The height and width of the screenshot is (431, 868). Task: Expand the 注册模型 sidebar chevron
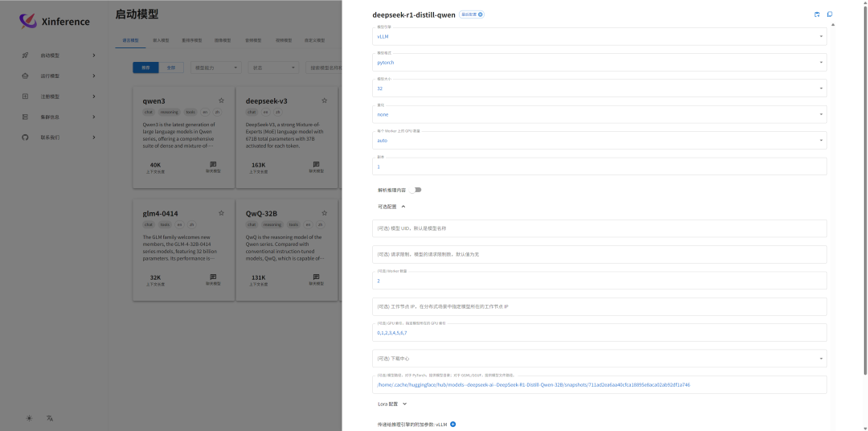(93, 96)
